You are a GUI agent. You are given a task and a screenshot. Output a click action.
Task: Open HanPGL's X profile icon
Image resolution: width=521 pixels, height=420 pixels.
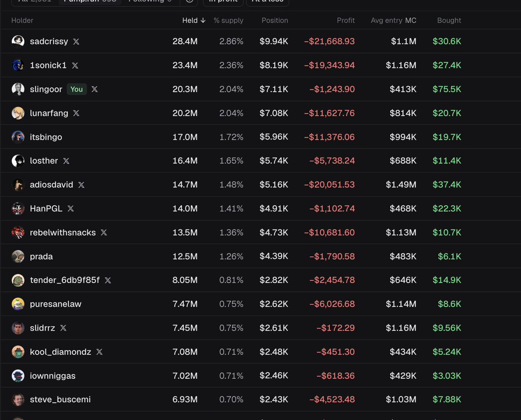pyautogui.click(x=70, y=208)
